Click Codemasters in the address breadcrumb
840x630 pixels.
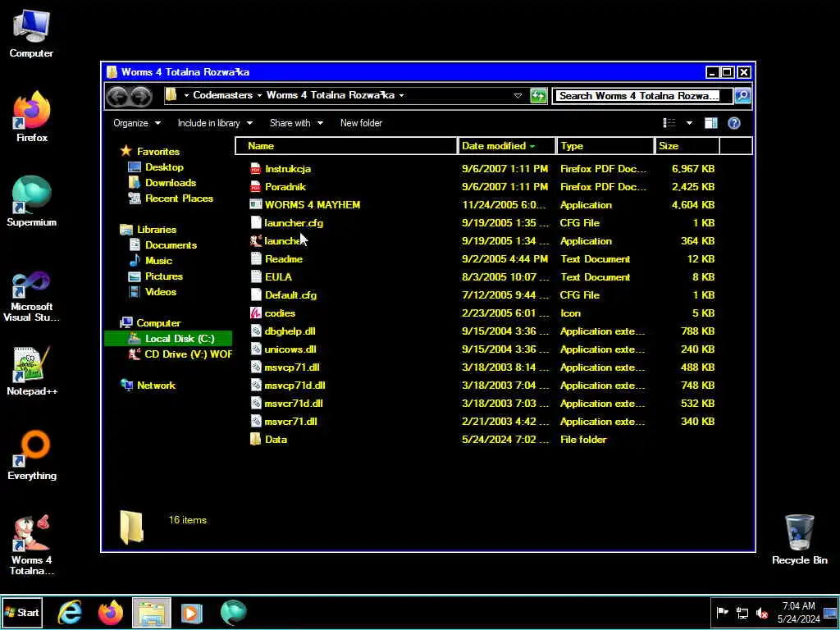222,95
